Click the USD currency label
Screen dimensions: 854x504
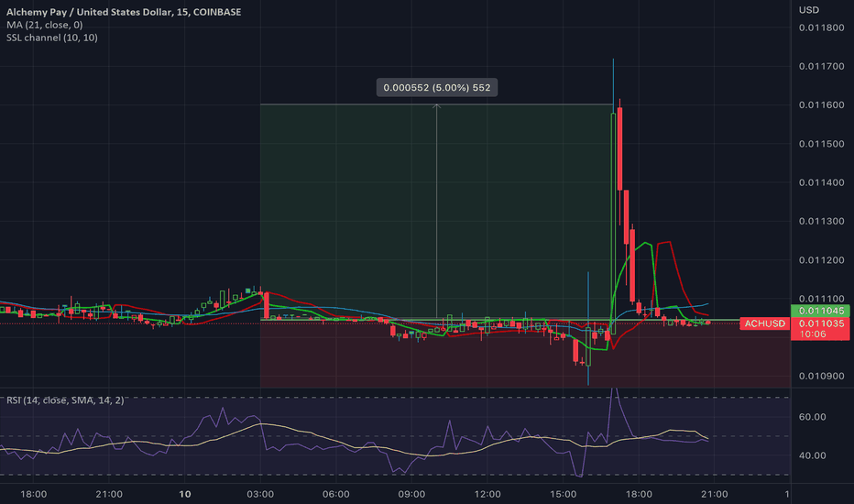pos(809,10)
